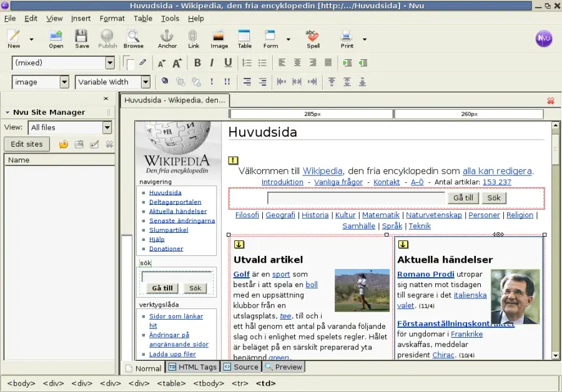This screenshot has width=562, height=392.
Task: Click the Site Manager refresh icon
Action: (64, 144)
